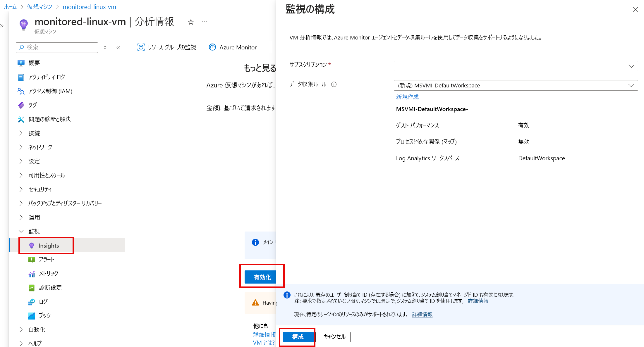644x347 pixels.
Task: Click the blue info icon in メイン banner
Action: pyautogui.click(x=255, y=242)
